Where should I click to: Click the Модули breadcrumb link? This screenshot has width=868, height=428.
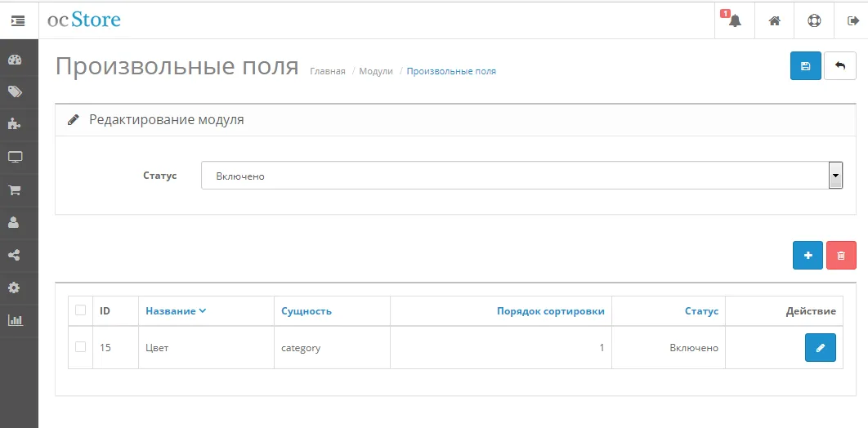click(x=376, y=72)
